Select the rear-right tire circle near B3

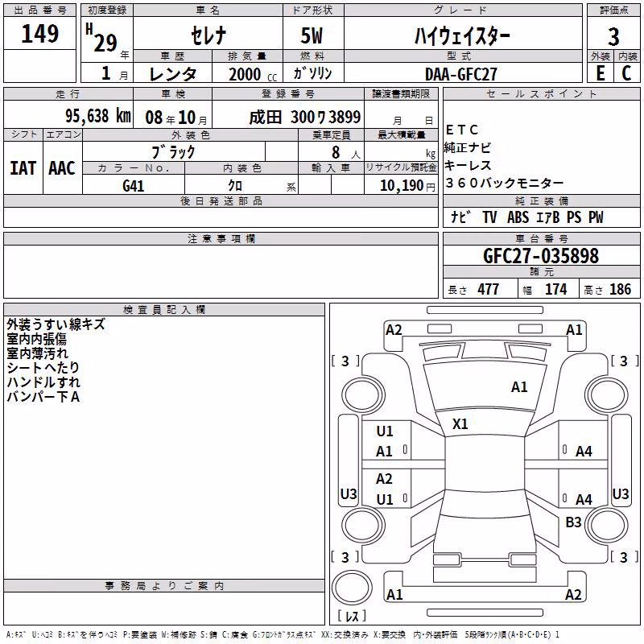[608, 525]
